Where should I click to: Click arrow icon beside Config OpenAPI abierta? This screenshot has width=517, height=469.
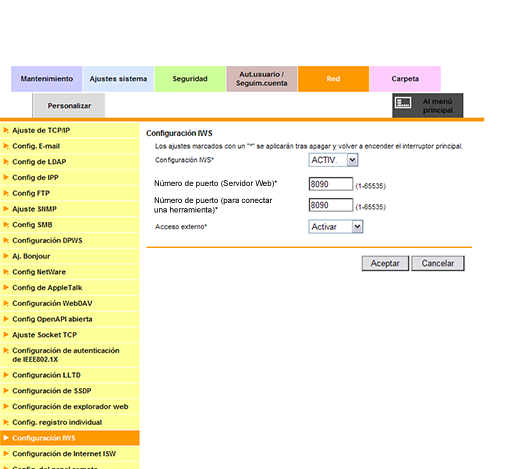[6, 319]
